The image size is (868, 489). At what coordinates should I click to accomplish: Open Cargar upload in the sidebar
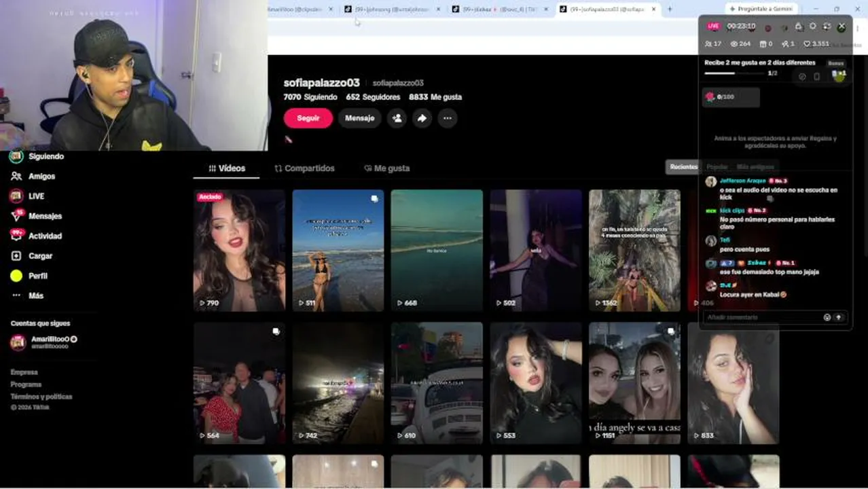[x=32, y=256]
